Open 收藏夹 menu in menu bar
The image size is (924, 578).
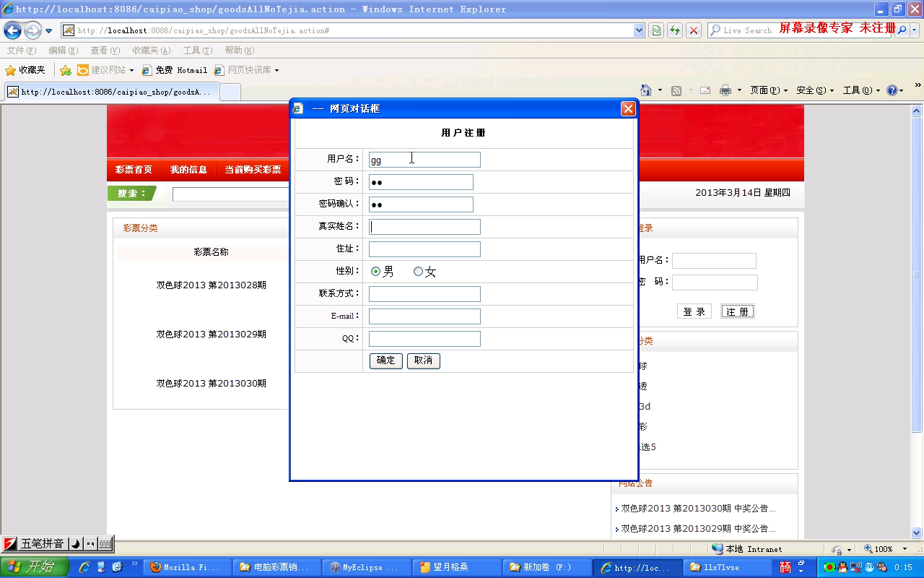pyautogui.click(x=151, y=50)
